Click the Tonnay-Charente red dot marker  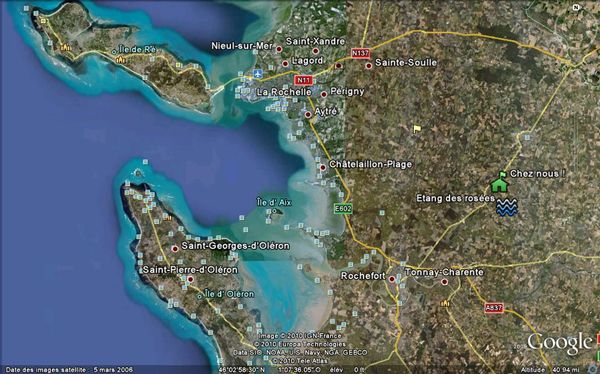point(444,282)
